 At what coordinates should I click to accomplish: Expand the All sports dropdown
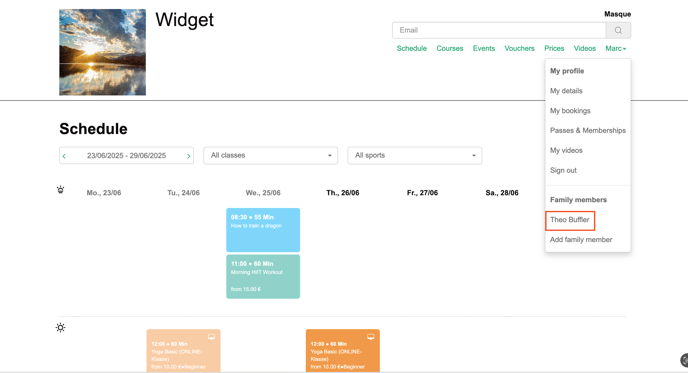[x=415, y=155]
